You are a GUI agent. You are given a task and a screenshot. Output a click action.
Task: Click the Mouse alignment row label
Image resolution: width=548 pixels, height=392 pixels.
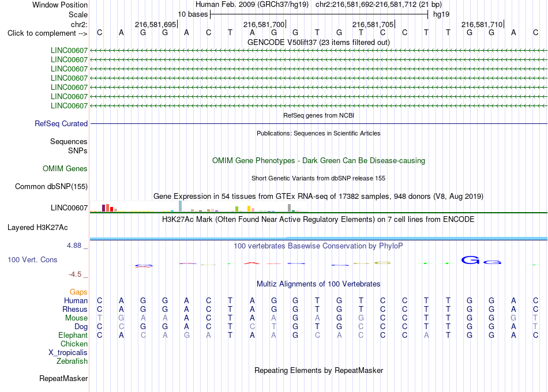click(76, 318)
